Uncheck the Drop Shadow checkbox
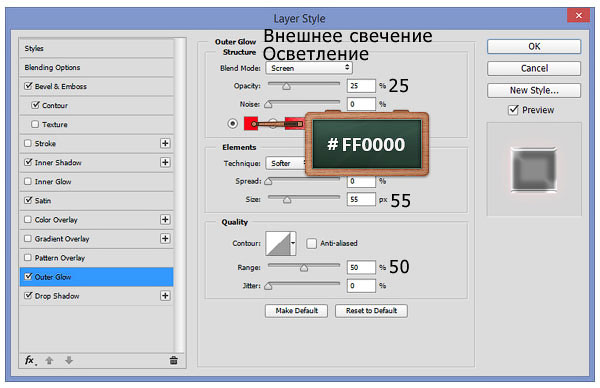Viewport: 600px width, 388px height. click(28, 295)
